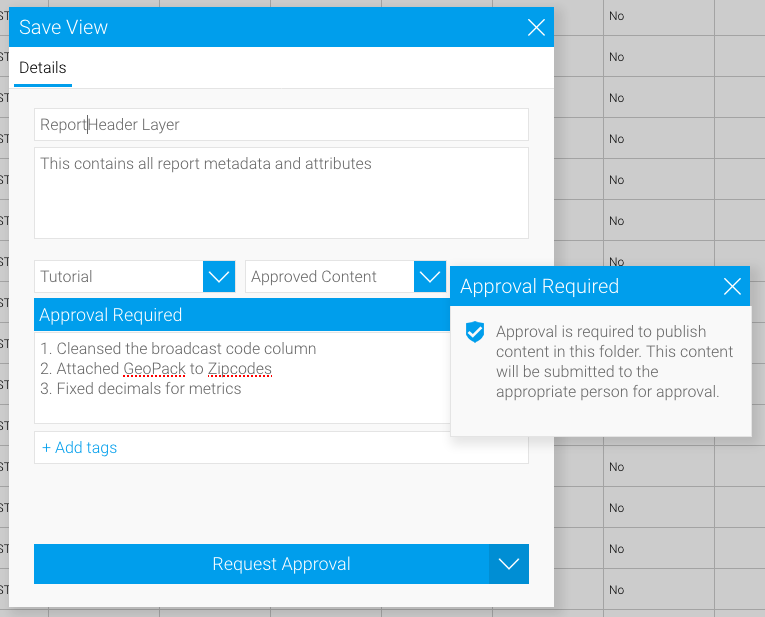Click the misspelled word GeoPack
The width and height of the screenshot is (765, 617).
154,369
